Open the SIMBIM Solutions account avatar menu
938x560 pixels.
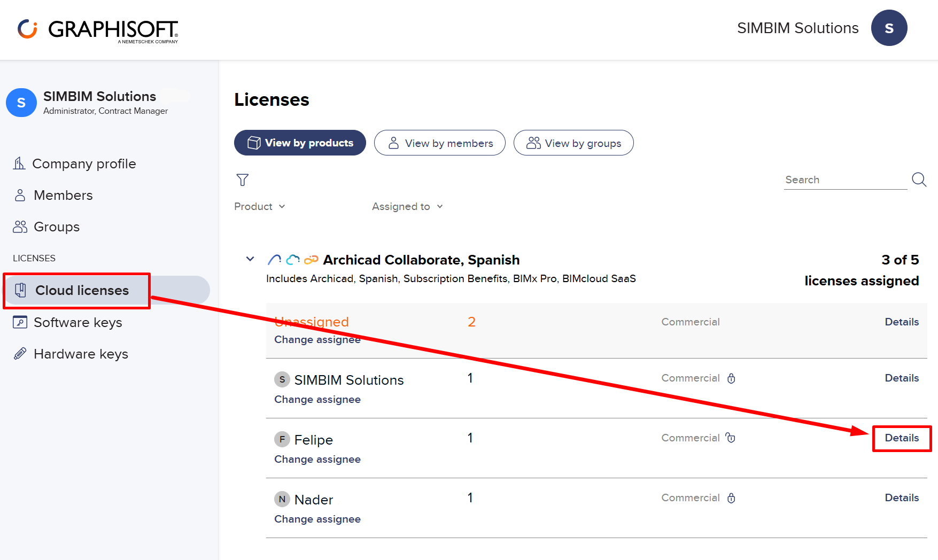[x=888, y=28]
